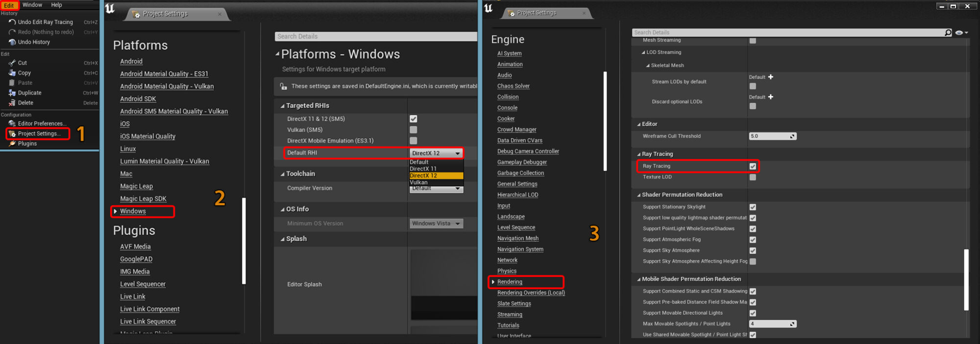This screenshot has width=980, height=344.
Task: Open the Default RHI dropdown
Action: point(436,153)
